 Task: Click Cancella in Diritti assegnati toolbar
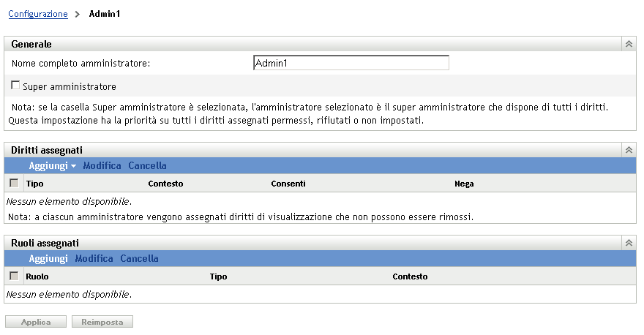tap(147, 166)
